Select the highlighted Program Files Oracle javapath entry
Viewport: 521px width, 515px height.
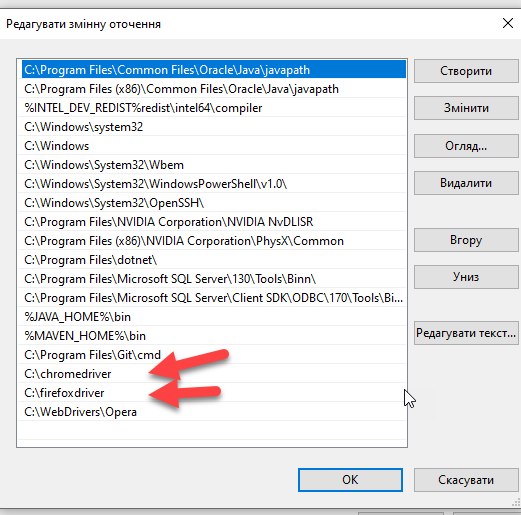tap(214, 70)
